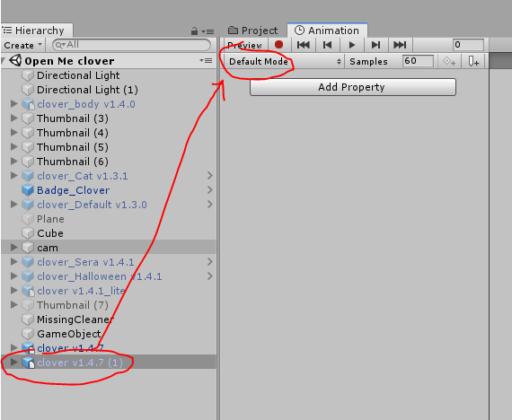Screen dimensions: 512x420
Task: Open the Hierarchy panel options menu
Action: pos(208,31)
